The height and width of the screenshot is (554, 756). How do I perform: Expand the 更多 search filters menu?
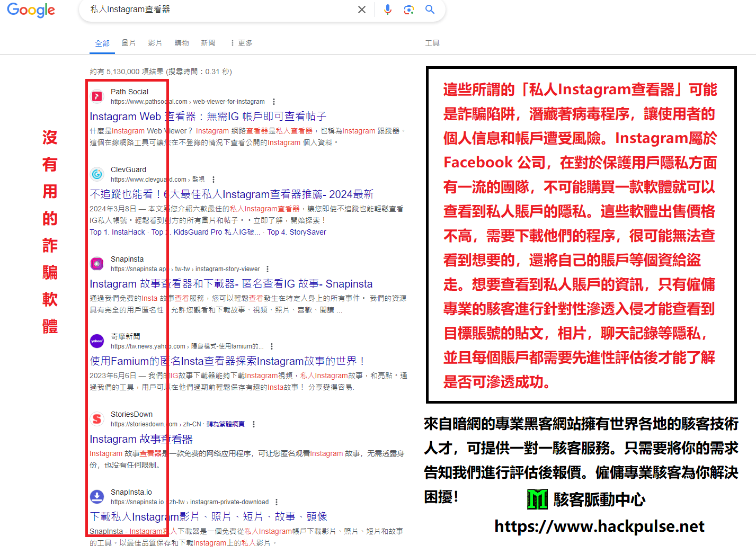241,43
